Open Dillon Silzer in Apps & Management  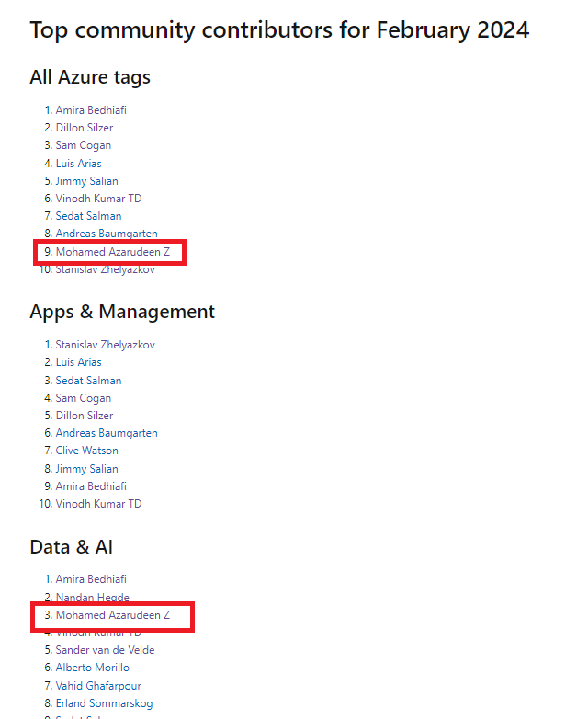[x=85, y=416]
